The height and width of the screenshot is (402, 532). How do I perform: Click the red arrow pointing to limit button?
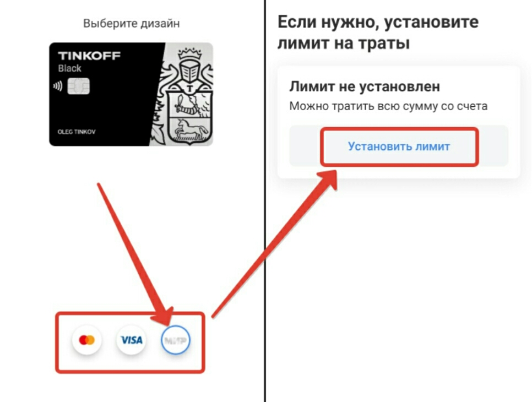point(275,245)
